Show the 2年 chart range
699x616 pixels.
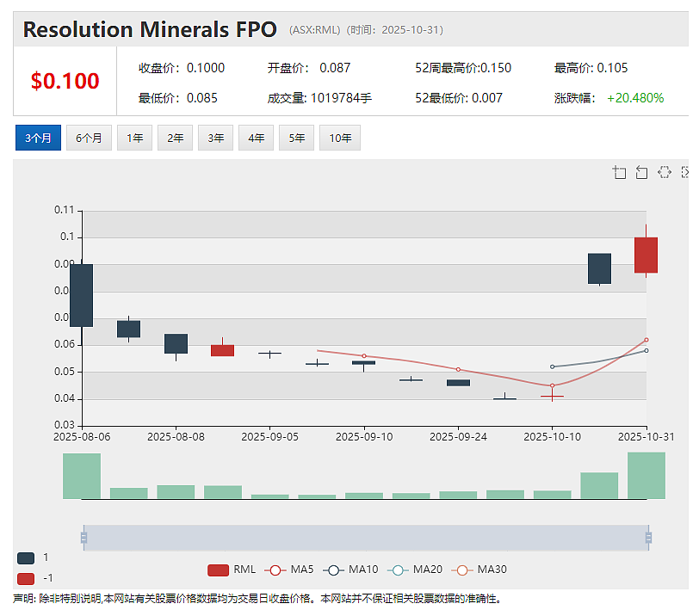(x=176, y=138)
